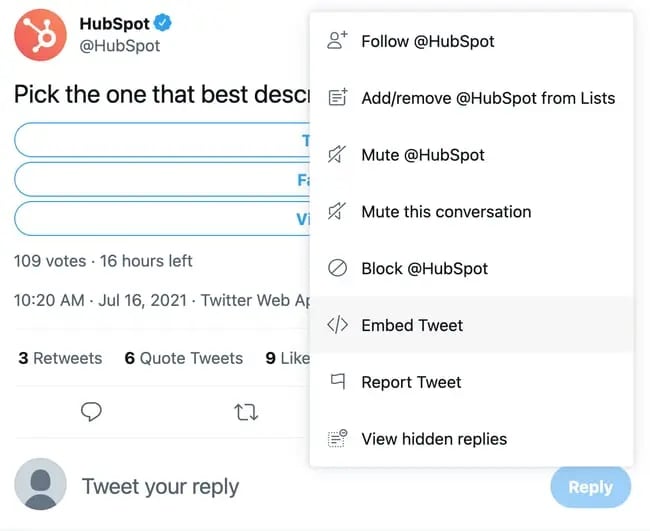Image resolution: width=650 pixels, height=531 pixels.
Task: Select the second poll option
Action: pyautogui.click(x=162, y=179)
